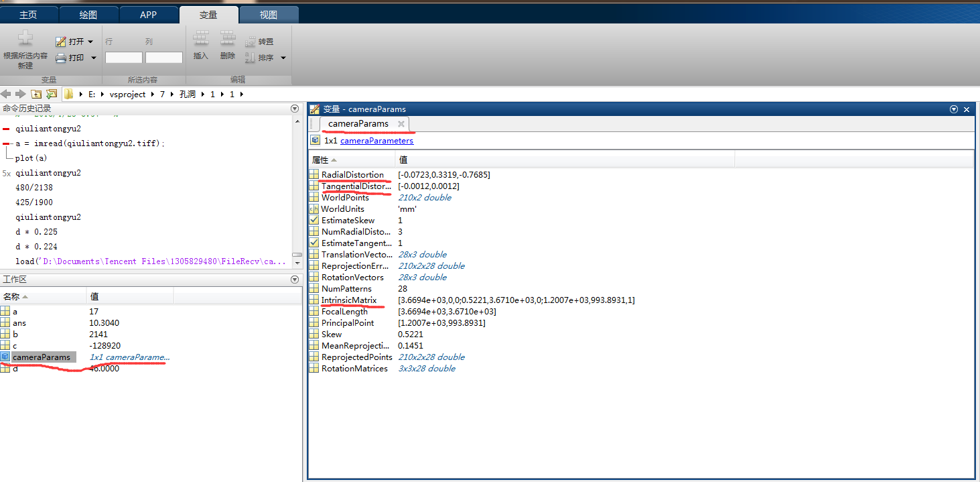The image size is (980, 482).
Task: Click the variable editor title bar icon
Action: point(315,109)
